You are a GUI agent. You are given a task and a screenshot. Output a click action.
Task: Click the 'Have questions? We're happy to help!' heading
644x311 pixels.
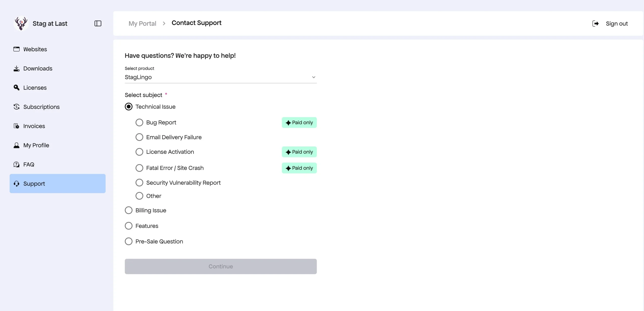pos(180,56)
